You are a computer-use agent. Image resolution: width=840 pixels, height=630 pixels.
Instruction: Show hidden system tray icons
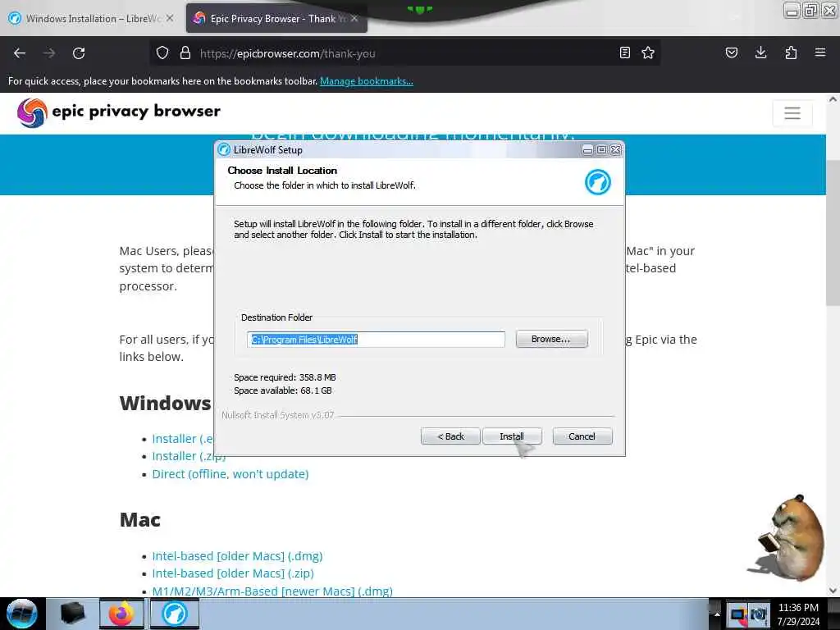click(x=717, y=614)
